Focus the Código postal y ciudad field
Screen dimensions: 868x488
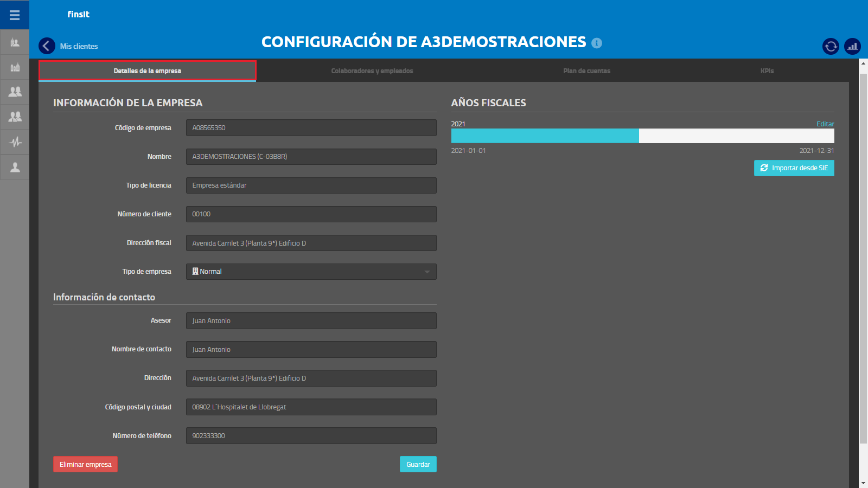[311, 407]
